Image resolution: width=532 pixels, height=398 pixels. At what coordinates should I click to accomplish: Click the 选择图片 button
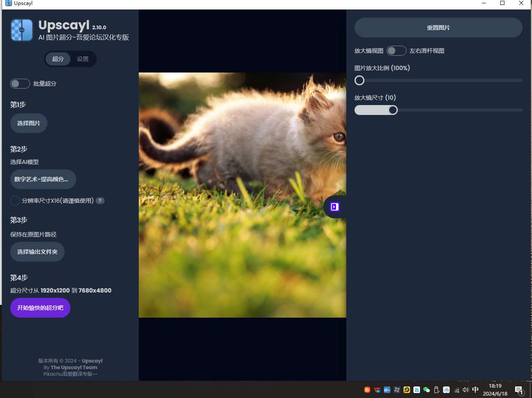pos(29,123)
